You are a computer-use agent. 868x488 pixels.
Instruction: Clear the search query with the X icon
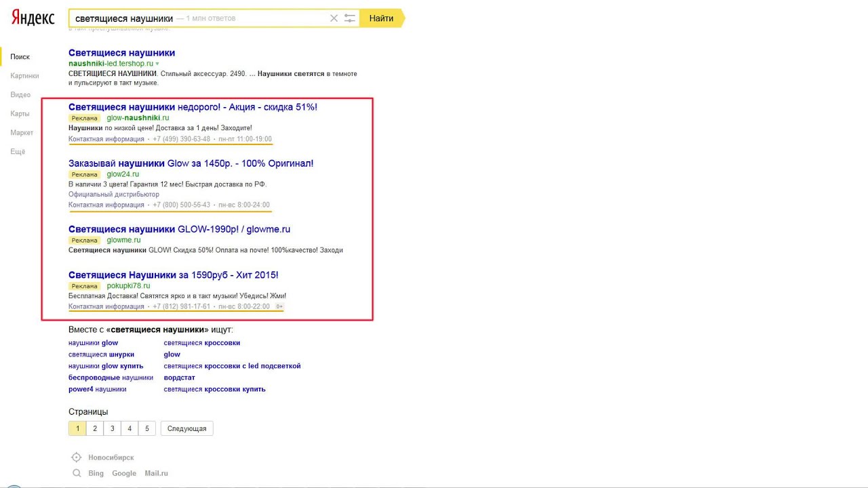tap(334, 18)
